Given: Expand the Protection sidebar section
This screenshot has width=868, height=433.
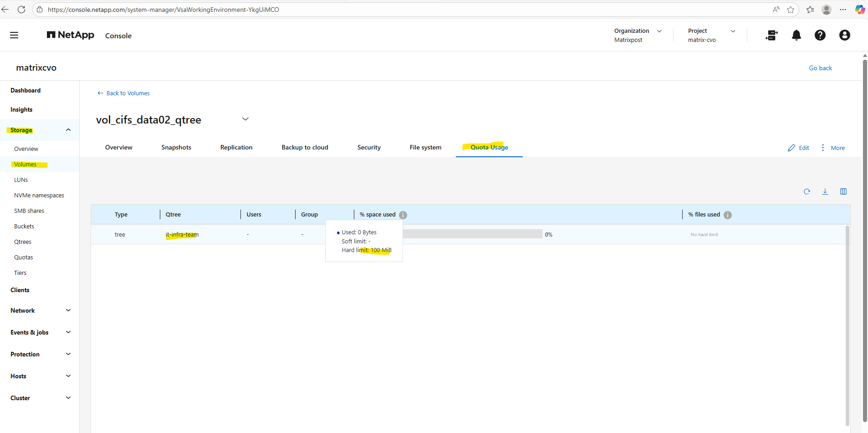Looking at the screenshot, I should 68,354.
